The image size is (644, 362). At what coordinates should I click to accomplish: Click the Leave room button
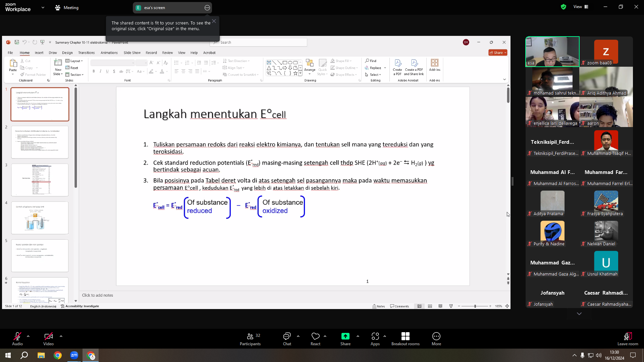pos(628,339)
